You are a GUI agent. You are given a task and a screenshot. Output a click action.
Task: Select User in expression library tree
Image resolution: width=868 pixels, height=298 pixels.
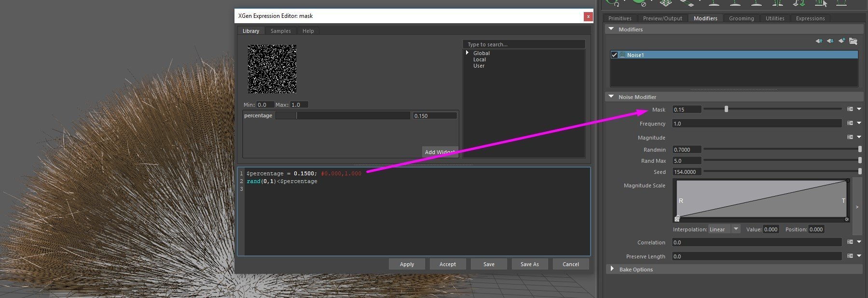(x=479, y=66)
